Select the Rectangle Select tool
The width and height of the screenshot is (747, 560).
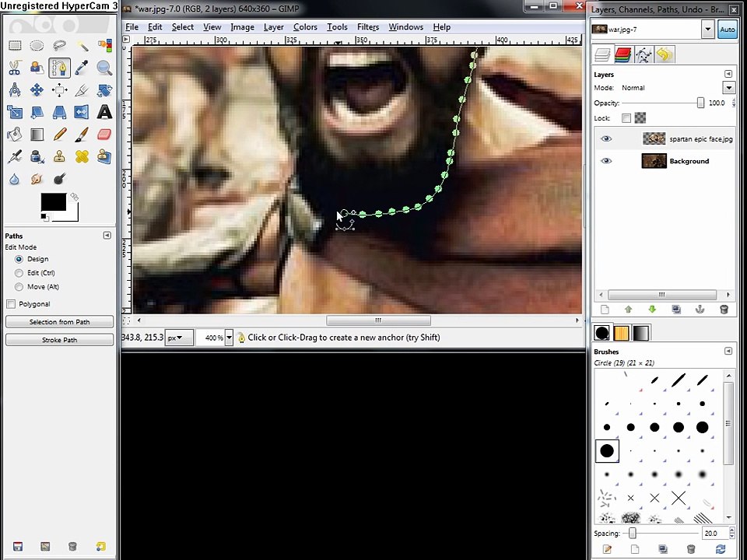pyautogui.click(x=15, y=46)
